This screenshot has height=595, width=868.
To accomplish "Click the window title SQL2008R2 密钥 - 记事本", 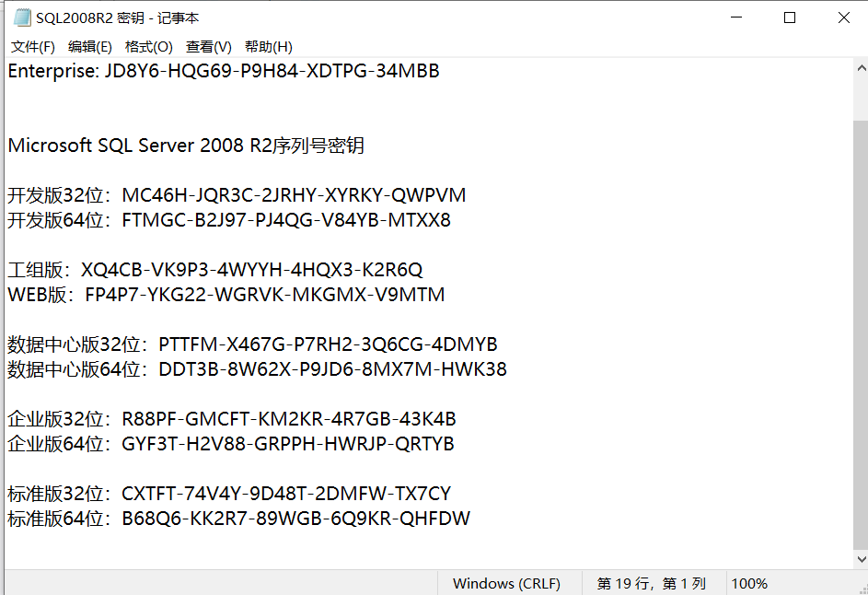I will pos(117,18).
